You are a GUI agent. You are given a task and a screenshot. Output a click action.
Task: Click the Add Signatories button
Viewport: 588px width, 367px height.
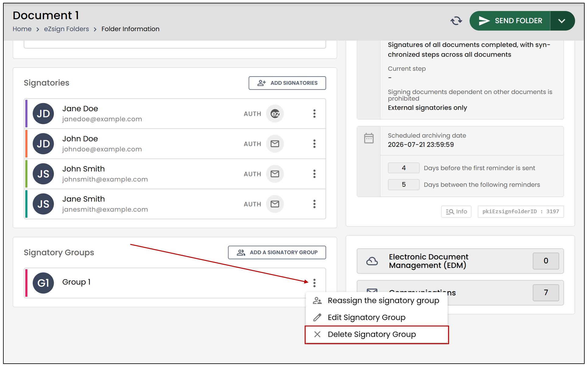[287, 83]
